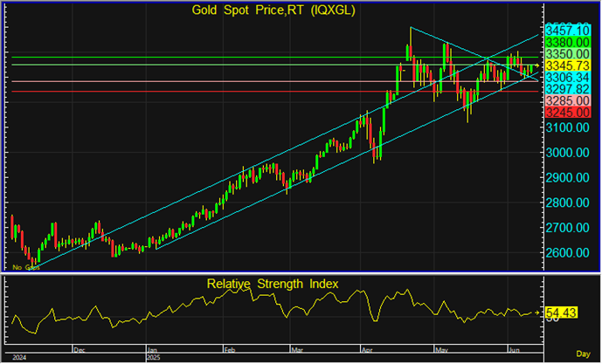The width and height of the screenshot is (602, 364).
Task: Click the Gold Spot Price,RT (IQXGL) chart title
Action: [x=273, y=10]
